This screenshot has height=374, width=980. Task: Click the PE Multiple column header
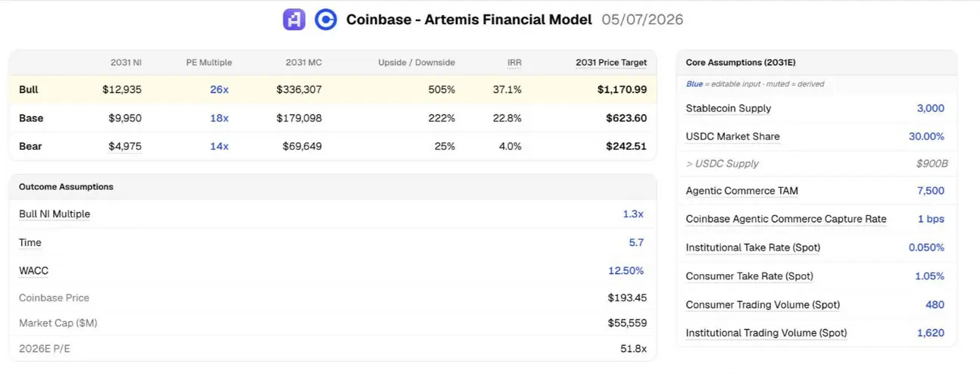coord(209,62)
